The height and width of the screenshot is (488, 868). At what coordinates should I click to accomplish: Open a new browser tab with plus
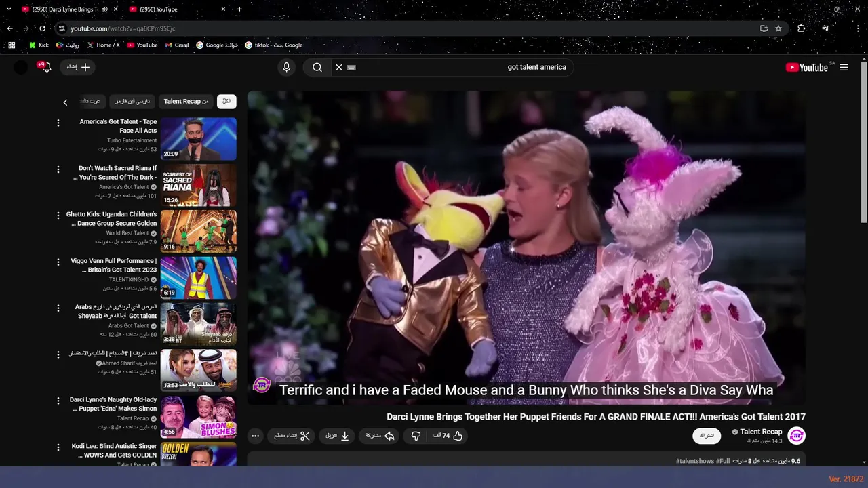click(x=239, y=9)
